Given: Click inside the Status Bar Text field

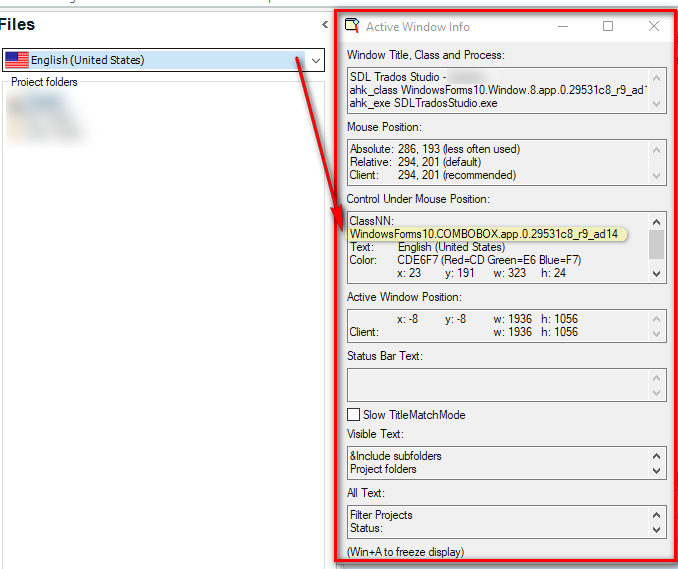Looking at the screenshot, I should (x=500, y=384).
